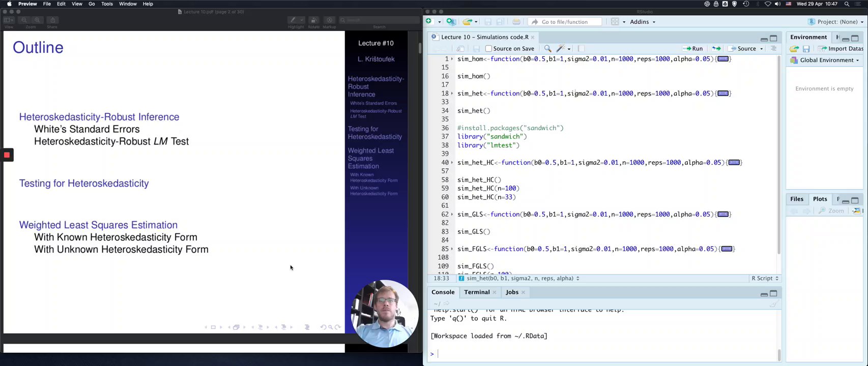The width and height of the screenshot is (868, 366).
Task: Open the Global Environment dropdown
Action: coord(825,60)
